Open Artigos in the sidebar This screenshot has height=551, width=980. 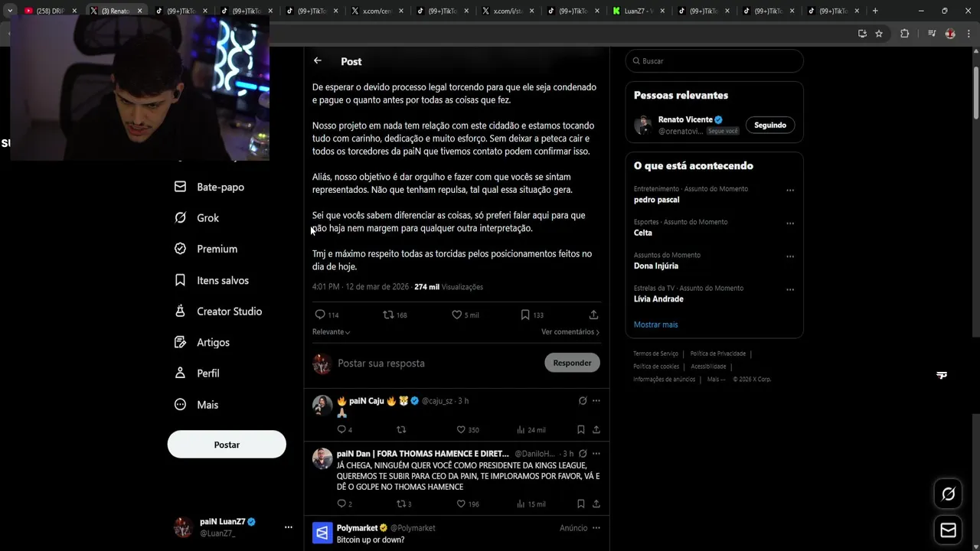tap(202, 342)
